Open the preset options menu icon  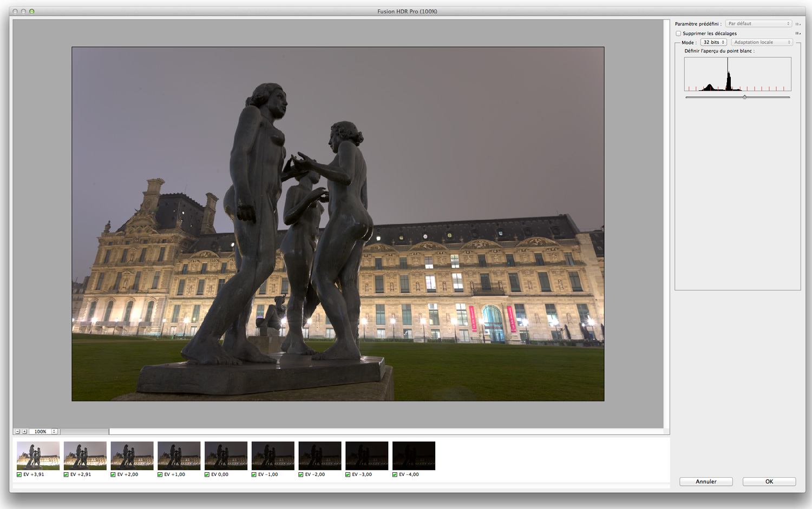pos(797,24)
